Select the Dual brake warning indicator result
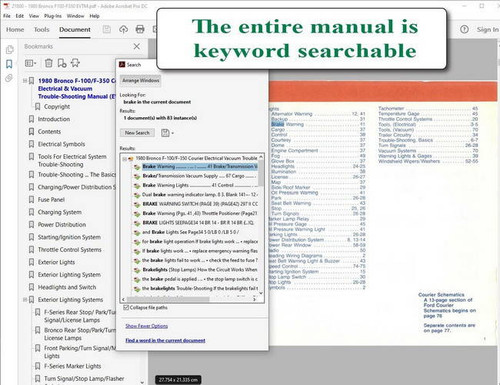The height and width of the screenshot is (385, 500). point(200,194)
